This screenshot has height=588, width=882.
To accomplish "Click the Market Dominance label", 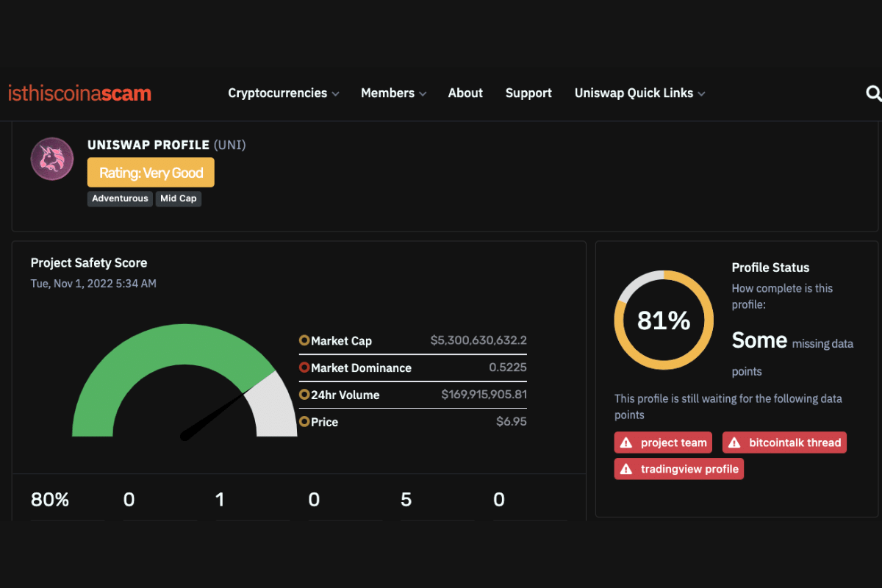I will (361, 367).
